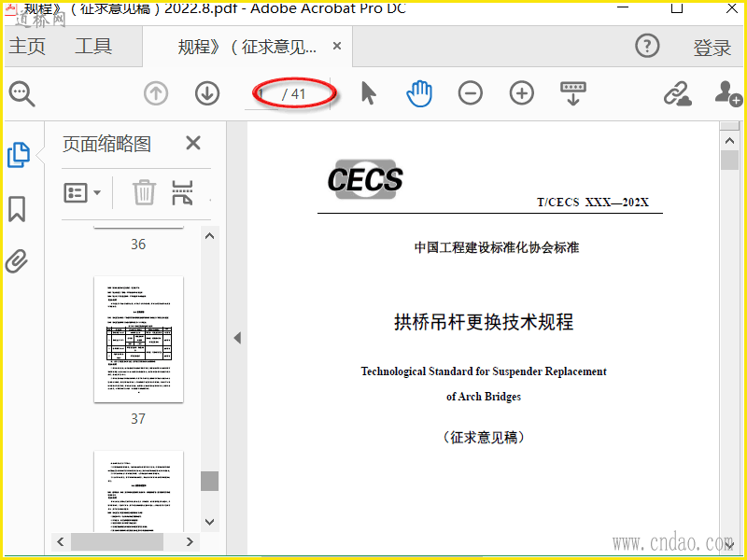747x560 pixels.
Task: Zoom out with the minus button
Action: (471, 93)
